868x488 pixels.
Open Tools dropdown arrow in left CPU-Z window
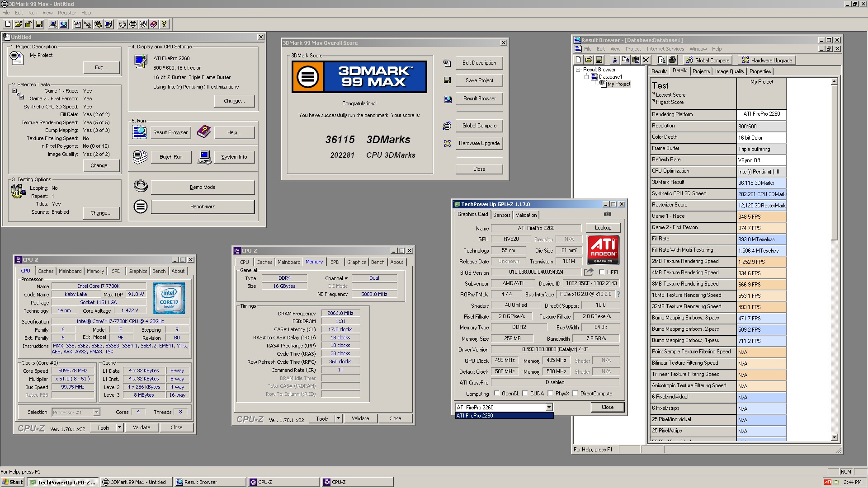119,427
